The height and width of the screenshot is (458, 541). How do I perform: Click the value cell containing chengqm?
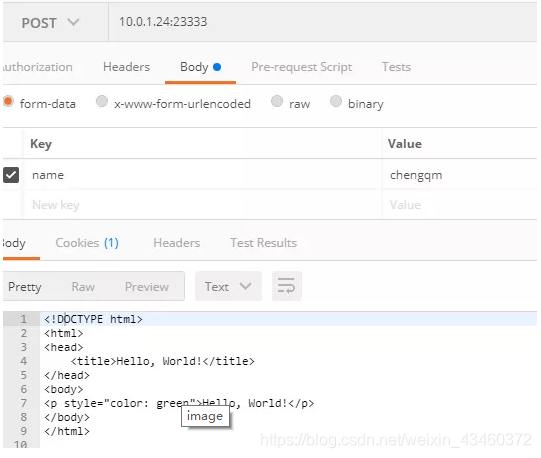[x=460, y=175]
